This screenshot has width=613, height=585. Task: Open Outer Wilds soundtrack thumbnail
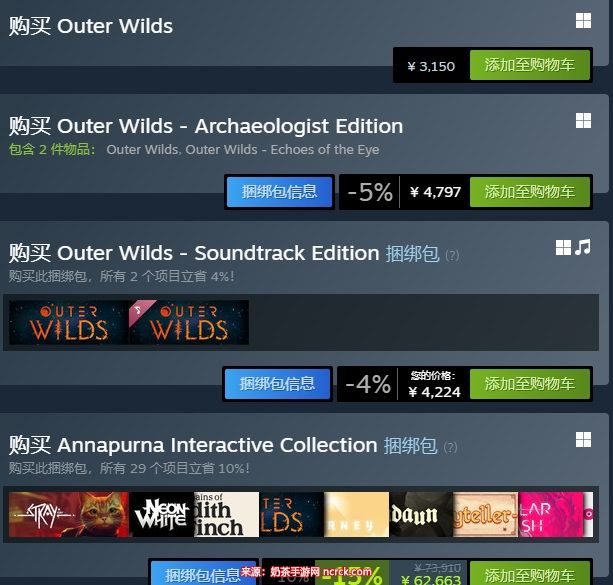point(189,322)
